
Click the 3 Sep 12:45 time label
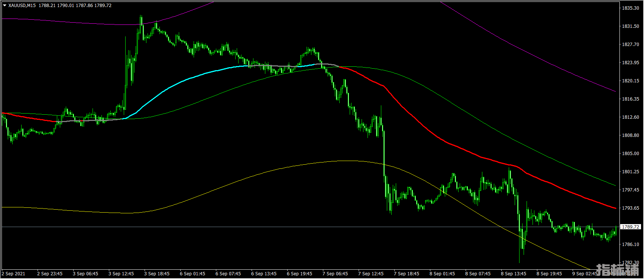pos(121,274)
